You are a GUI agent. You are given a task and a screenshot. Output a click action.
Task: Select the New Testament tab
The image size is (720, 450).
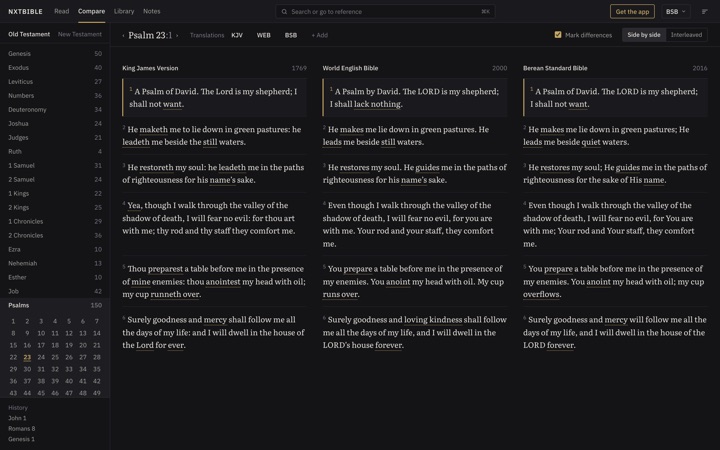[x=79, y=34]
